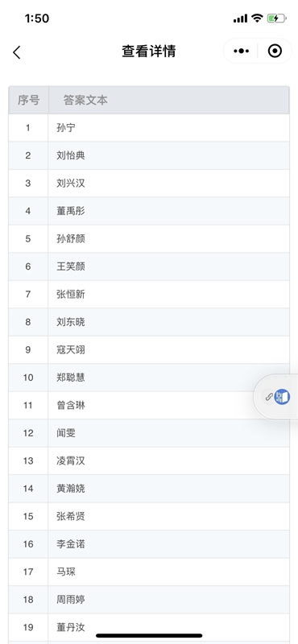The width and height of the screenshot is (298, 644).
Task: Click the answer 曾含琳
Action: tap(71, 406)
